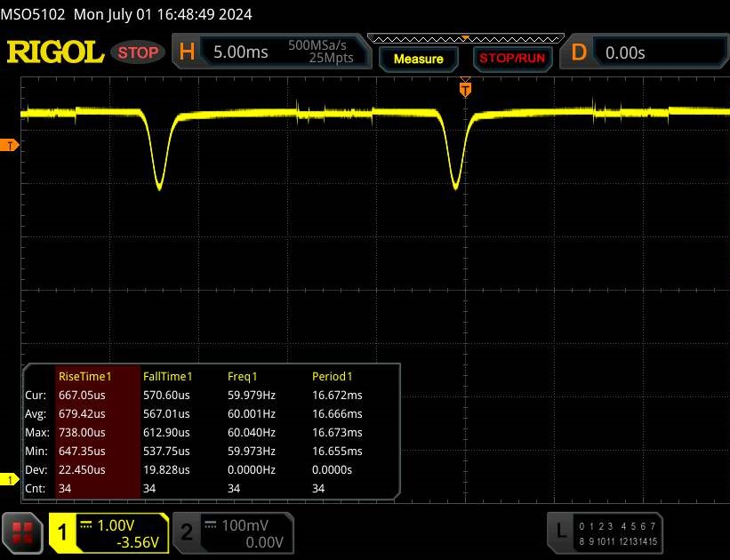Click the 500MSa/s sample rate readout
Viewport: 730px width, 560px height.
317,45
